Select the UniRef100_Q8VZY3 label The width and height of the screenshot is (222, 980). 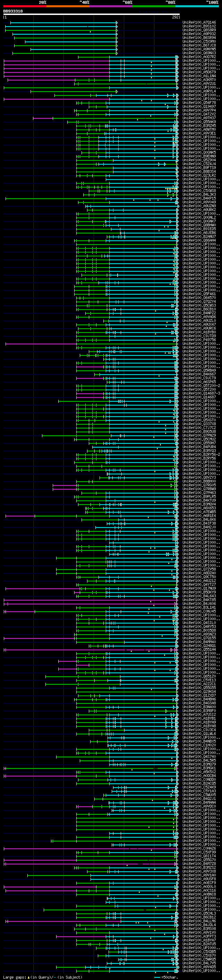199,477
